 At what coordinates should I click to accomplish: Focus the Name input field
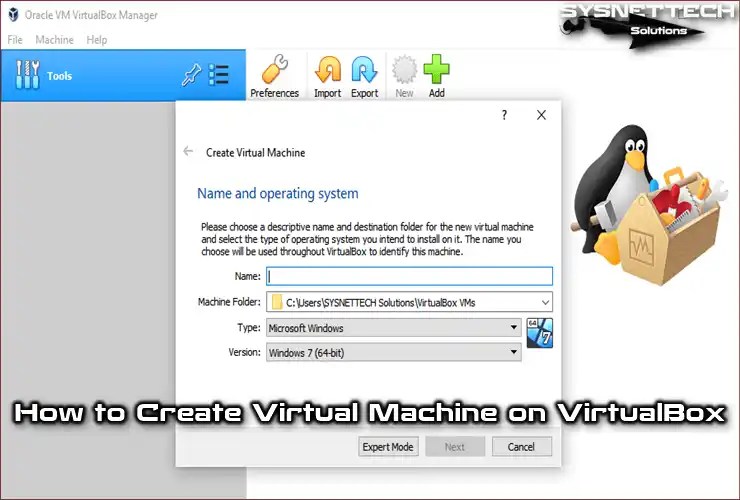point(409,276)
